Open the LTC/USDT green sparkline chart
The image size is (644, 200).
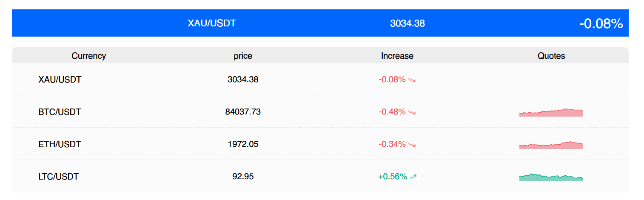(x=551, y=177)
